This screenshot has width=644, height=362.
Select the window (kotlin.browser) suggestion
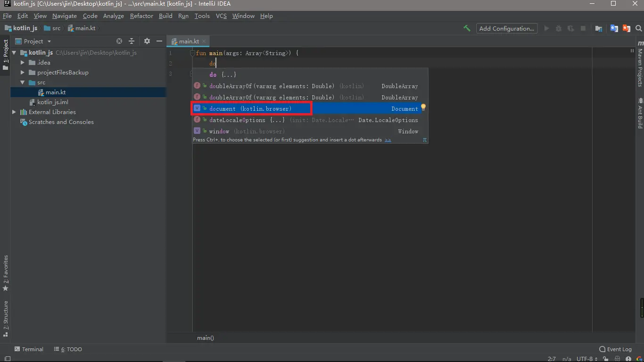(x=307, y=131)
